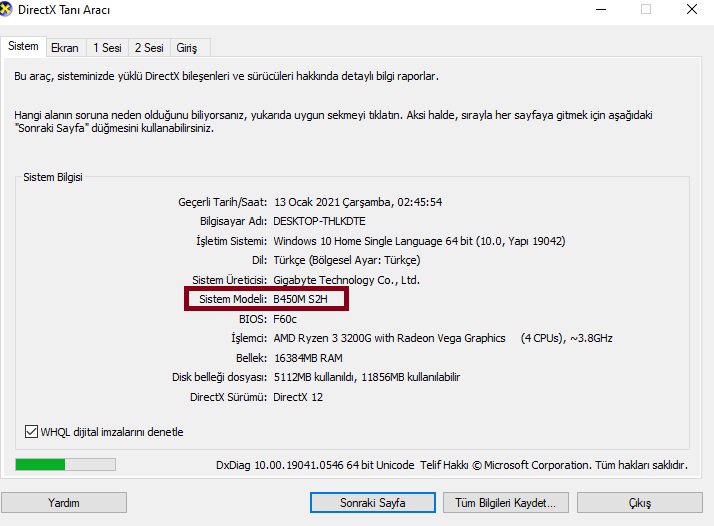Click the BIOS value F60c

click(285, 319)
